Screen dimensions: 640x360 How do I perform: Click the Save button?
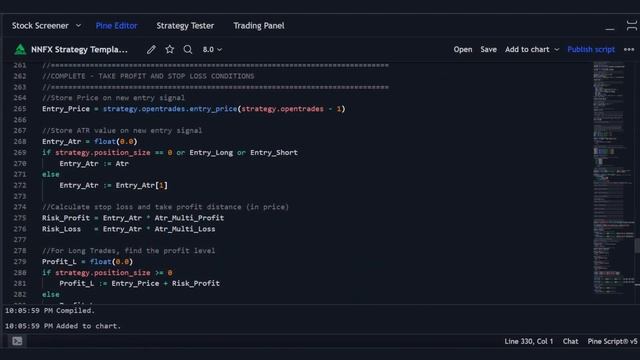click(x=489, y=49)
